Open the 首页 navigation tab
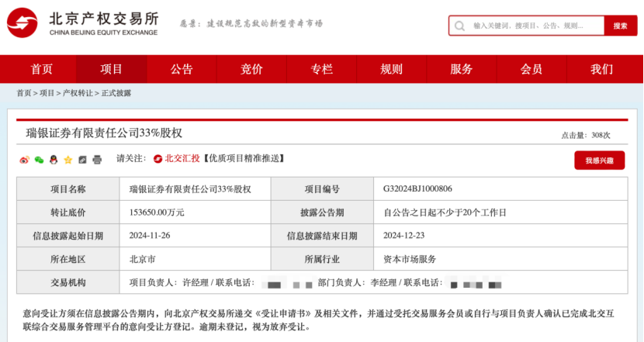This screenshot has height=342, width=644. tap(42, 69)
